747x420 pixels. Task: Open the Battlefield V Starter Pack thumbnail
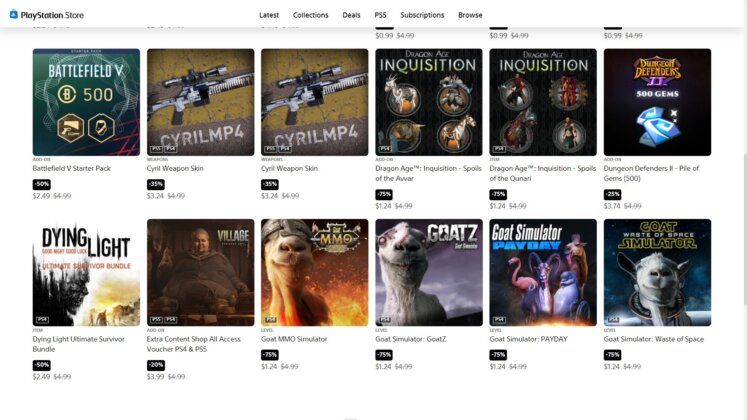(86, 102)
